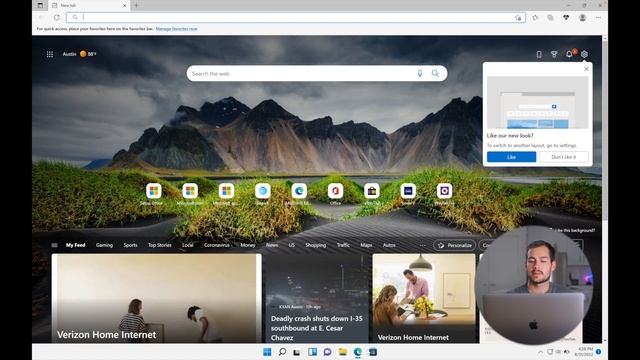
Task: Click the mobile phone icon on the page header
Action: pos(539,54)
